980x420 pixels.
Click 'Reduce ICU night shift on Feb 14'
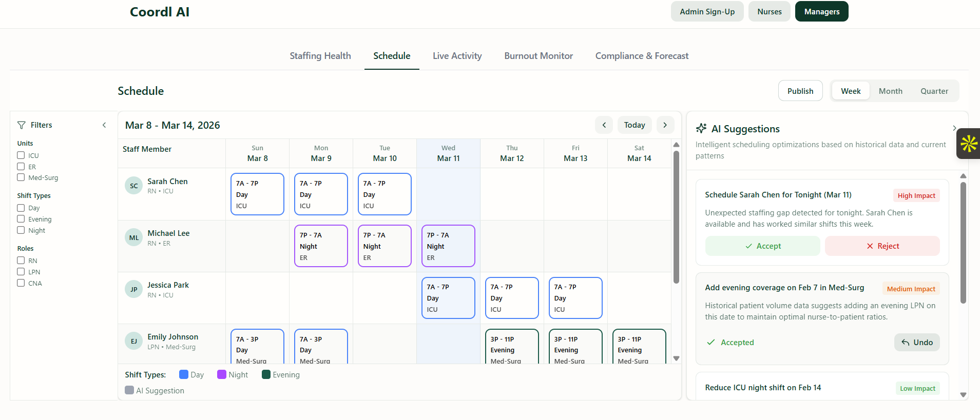(x=763, y=388)
